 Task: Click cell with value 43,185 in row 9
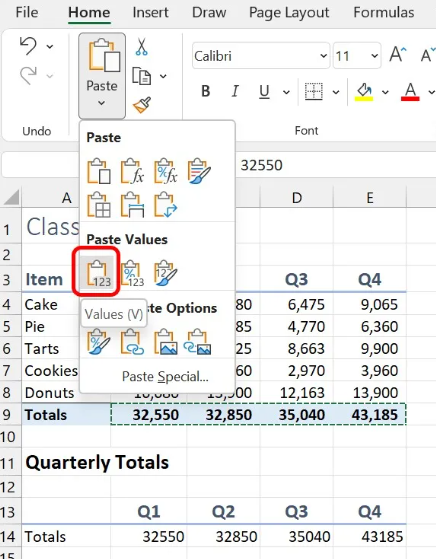click(x=370, y=415)
